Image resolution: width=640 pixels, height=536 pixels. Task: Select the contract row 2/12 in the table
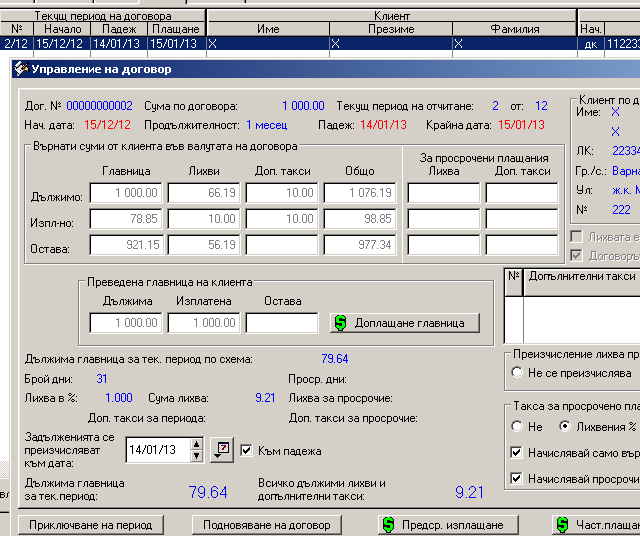[x=320, y=44]
